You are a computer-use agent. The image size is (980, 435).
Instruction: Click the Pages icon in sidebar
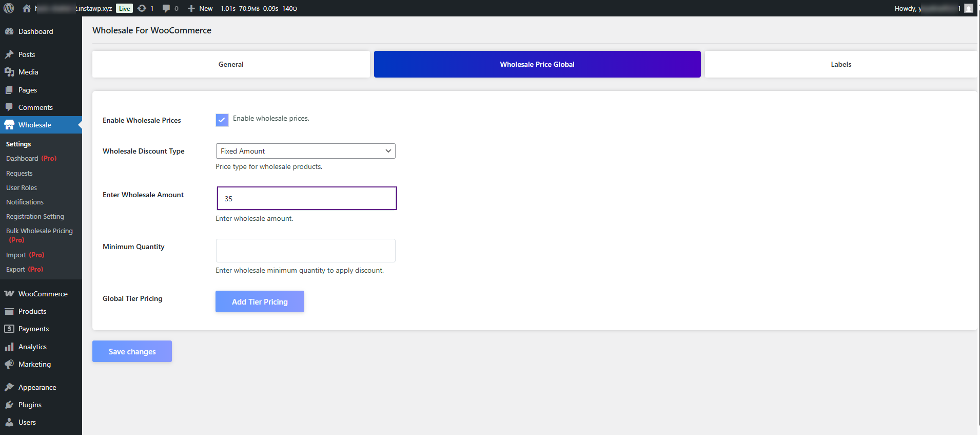pyautogui.click(x=9, y=90)
